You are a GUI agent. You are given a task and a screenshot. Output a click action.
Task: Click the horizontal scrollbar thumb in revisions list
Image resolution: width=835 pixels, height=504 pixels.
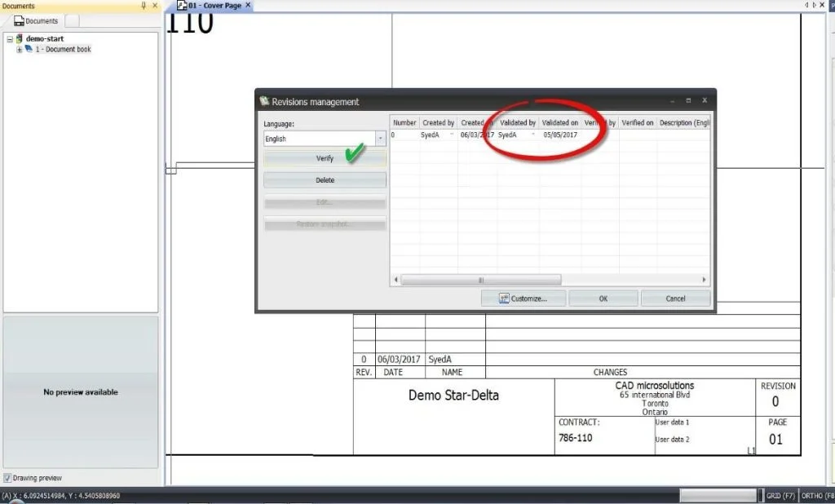pos(480,280)
